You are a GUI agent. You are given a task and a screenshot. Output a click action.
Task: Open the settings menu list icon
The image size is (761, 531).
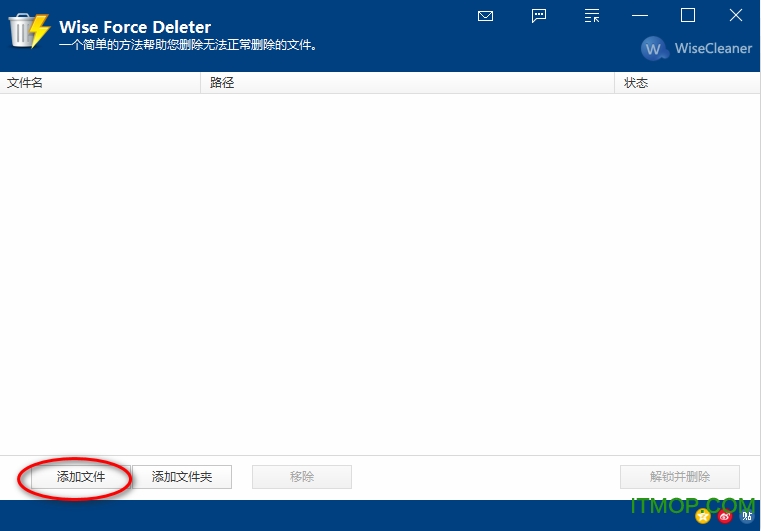click(x=592, y=16)
